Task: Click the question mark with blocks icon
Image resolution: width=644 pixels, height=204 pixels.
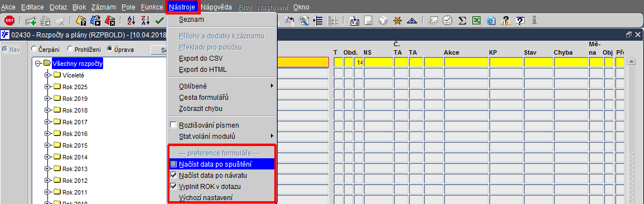Action: click(x=506, y=21)
